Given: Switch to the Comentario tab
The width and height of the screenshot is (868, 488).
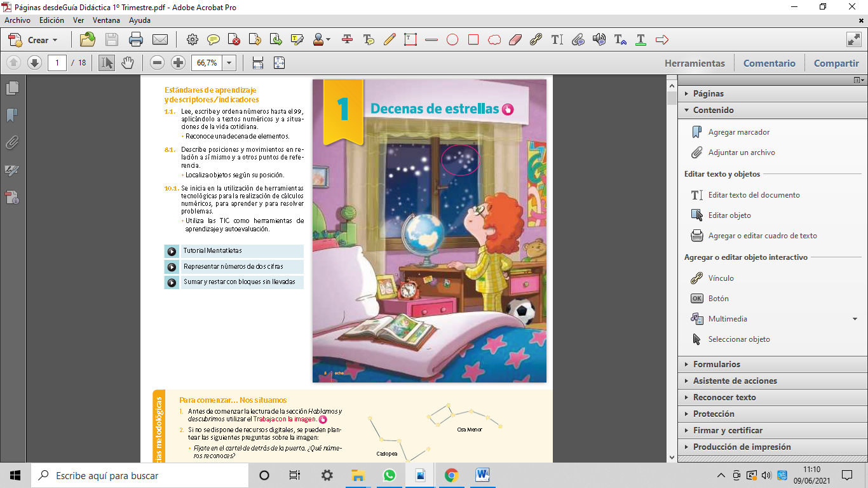Looking at the screenshot, I should click(769, 63).
